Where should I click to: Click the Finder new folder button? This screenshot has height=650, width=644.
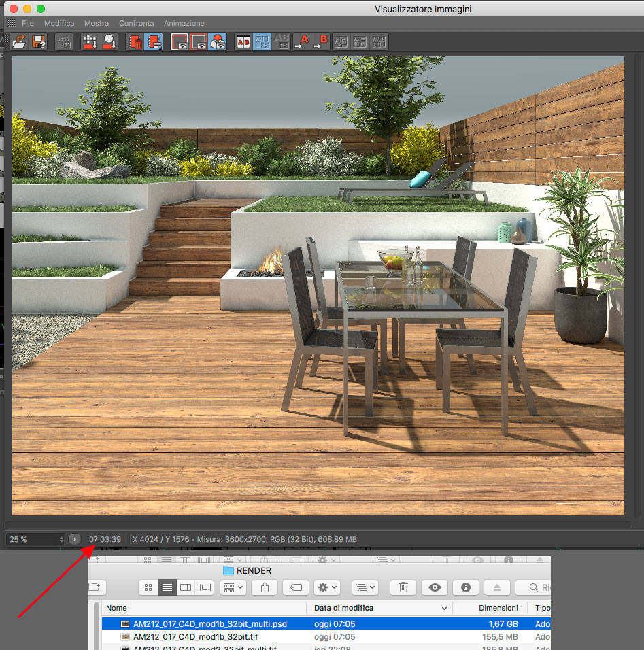97,587
